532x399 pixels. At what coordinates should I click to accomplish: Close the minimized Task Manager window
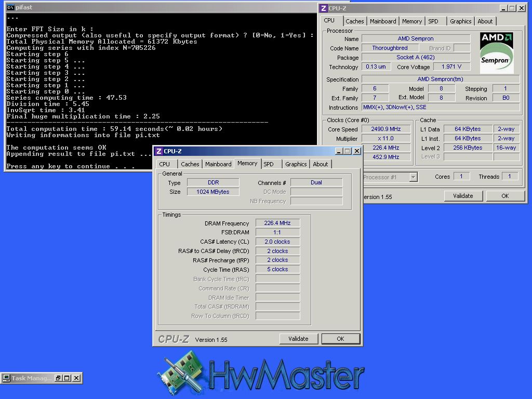point(77,378)
